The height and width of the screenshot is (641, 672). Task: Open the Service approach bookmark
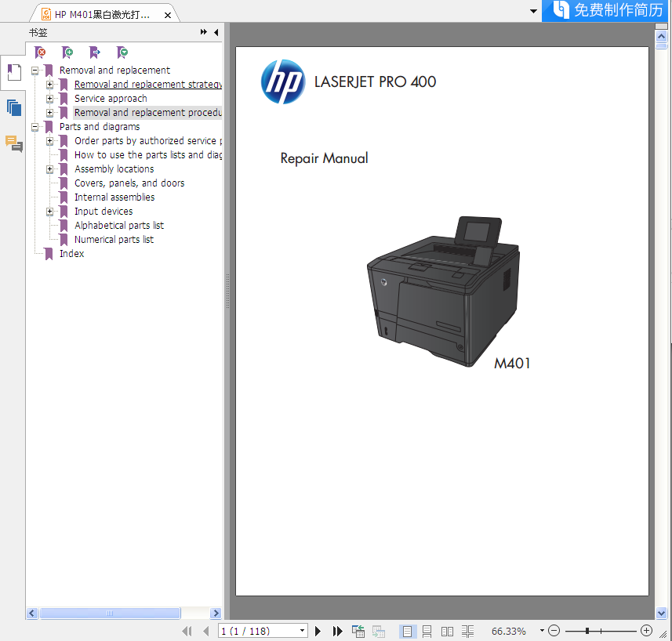pyautogui.click(x=111, y=99)
